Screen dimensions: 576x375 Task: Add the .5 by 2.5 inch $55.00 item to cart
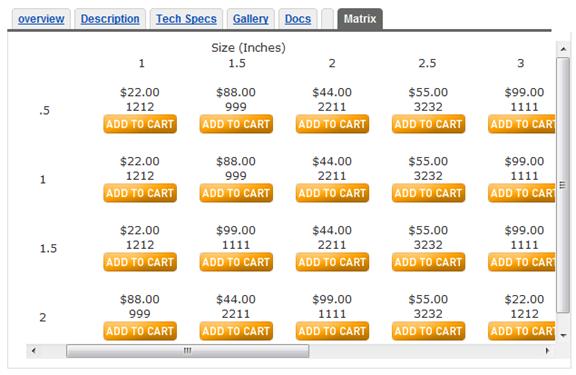pos(428,124)
